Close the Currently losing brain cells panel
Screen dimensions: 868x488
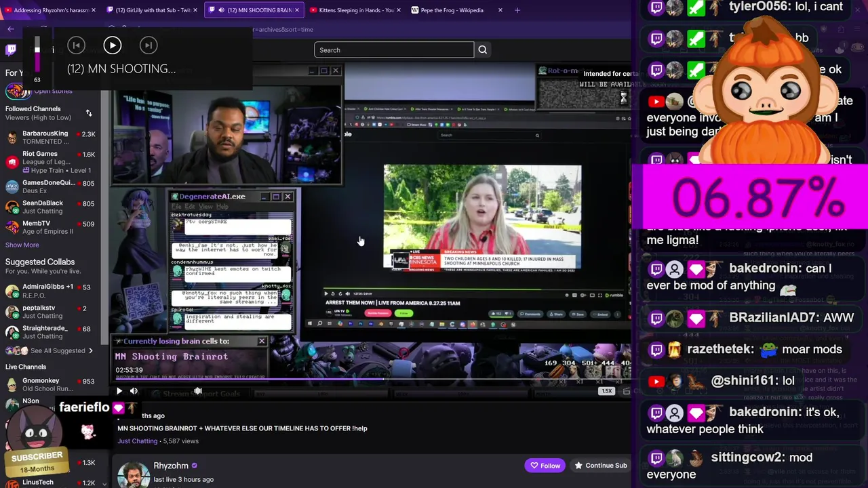pyautogui.click(x=262, y=341)
